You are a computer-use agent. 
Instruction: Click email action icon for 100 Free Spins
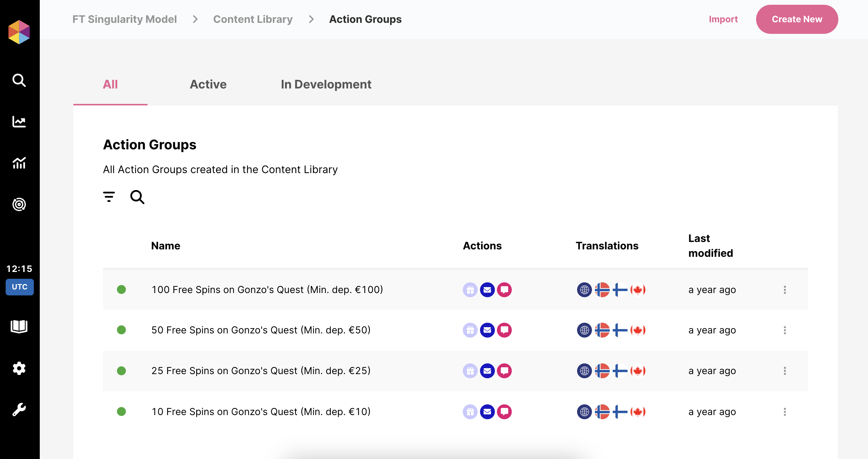pos(487,290)
